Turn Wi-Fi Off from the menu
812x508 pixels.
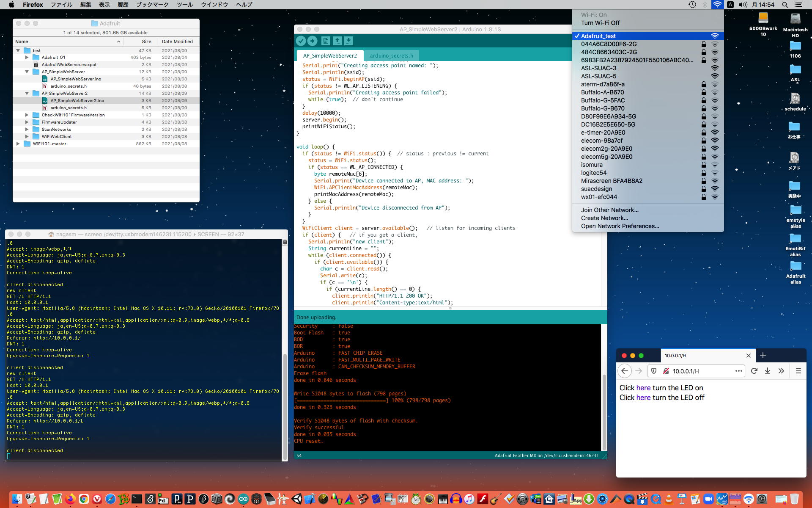600,23
